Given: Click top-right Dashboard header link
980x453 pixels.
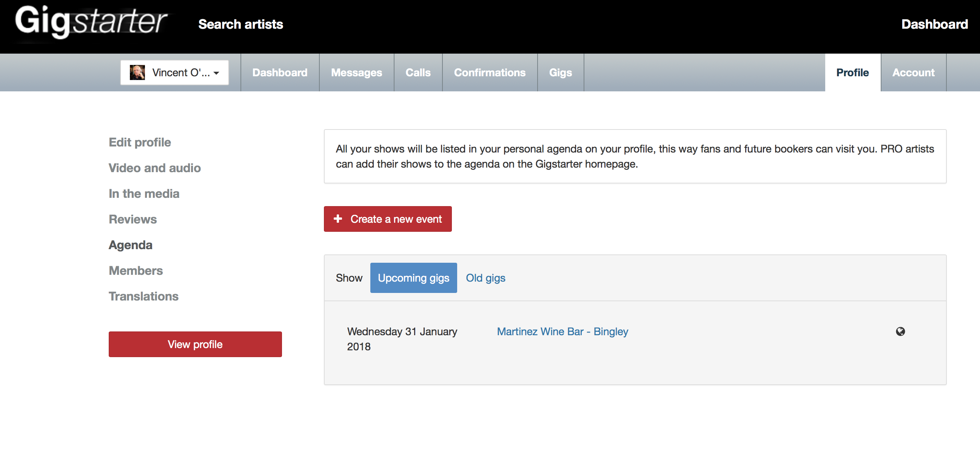Looking at the screenshot, I should pyautogui.click(x=934, y=24).
